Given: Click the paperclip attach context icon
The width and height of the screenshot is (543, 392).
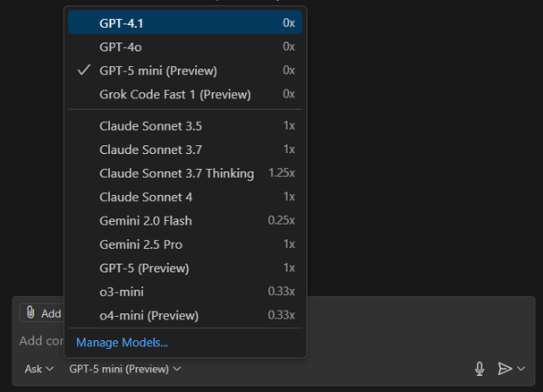Looking at the screenshot, I should coord(30,312).
